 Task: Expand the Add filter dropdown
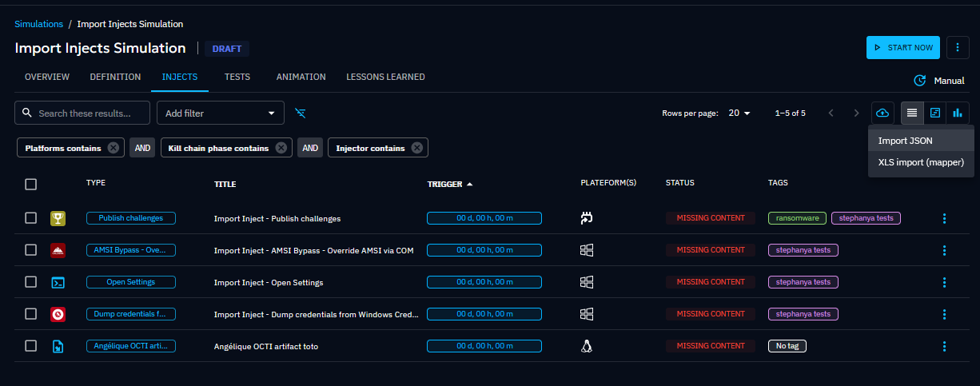point(220,113)
